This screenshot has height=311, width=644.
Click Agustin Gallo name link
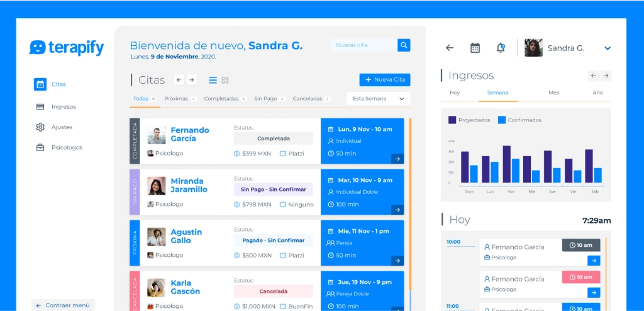pyautogui.click(x=186, y=236)
